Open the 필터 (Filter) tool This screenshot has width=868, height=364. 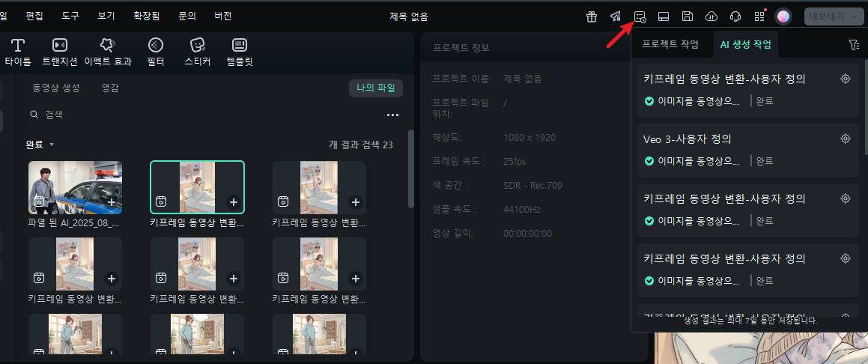coord(156,52)
